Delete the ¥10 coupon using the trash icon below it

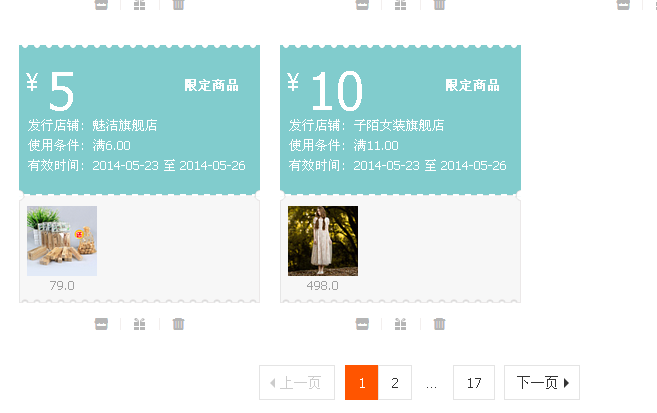[x=439, y=324]
